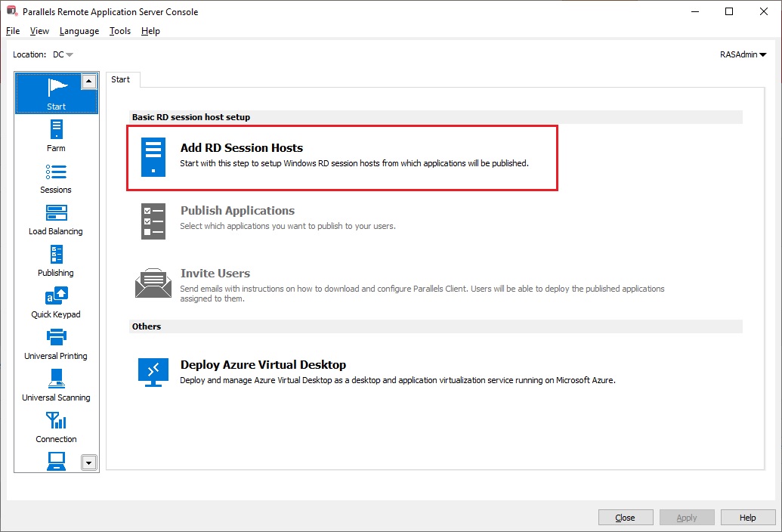Click the partially visible computer icon below Connection
Image resolution: width=782 pixels, height=532 pixels.
point(57,461)
